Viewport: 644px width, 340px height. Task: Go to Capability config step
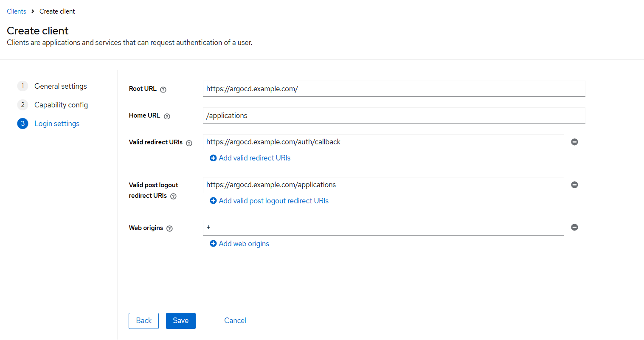tap(61, 105)
